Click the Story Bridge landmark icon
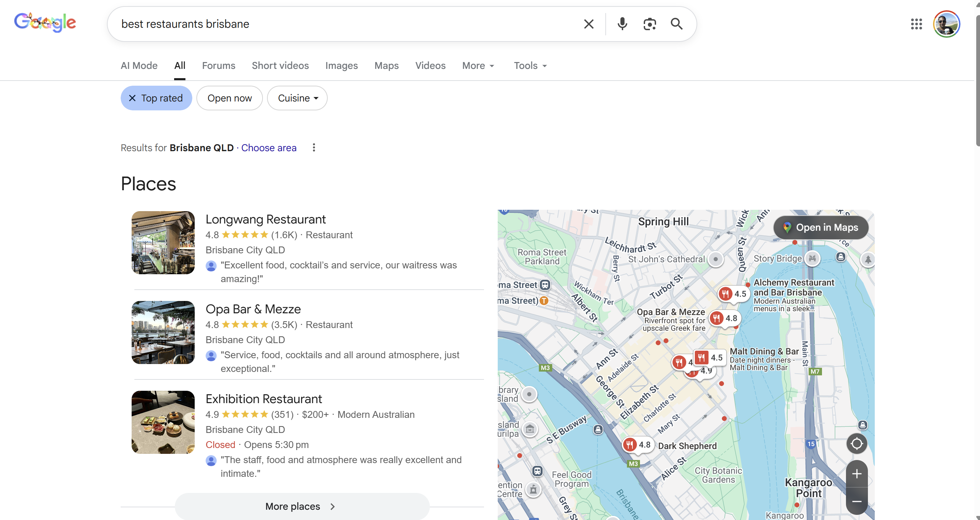This screenshot has height=520, width=980. [812, 259]
